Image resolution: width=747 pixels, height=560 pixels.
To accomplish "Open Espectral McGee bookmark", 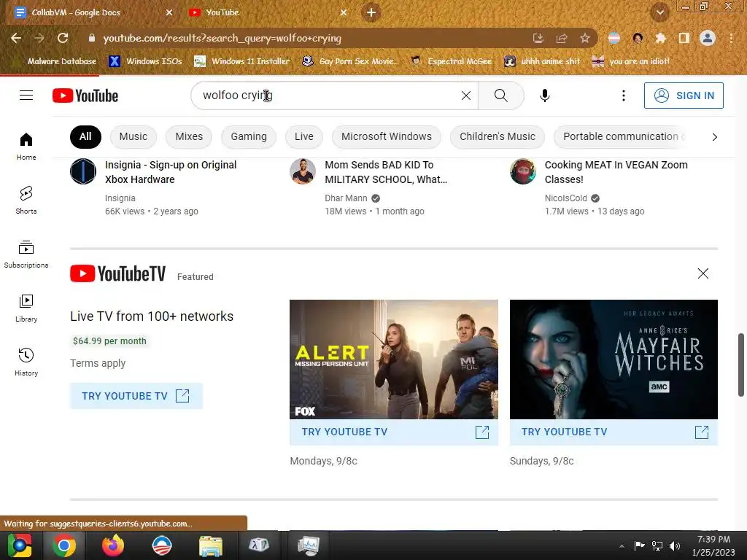I will pyautogui.click(x=452, y=61).
